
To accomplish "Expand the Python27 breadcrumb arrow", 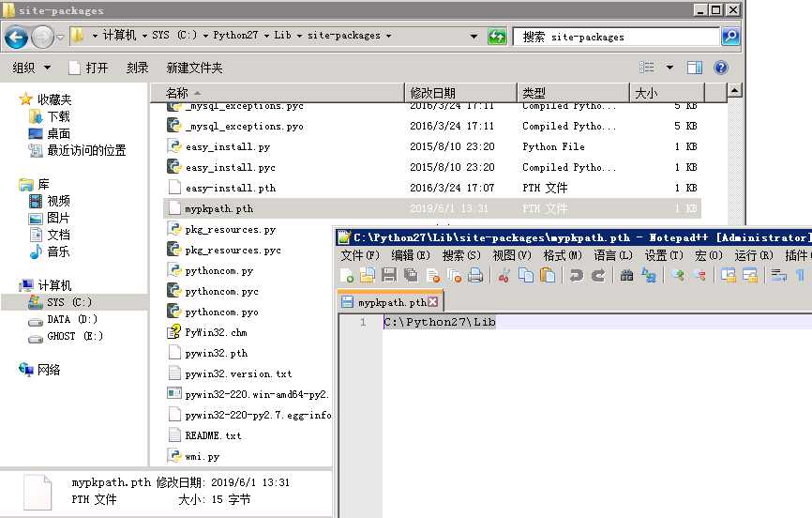I will tap(266, 36).
